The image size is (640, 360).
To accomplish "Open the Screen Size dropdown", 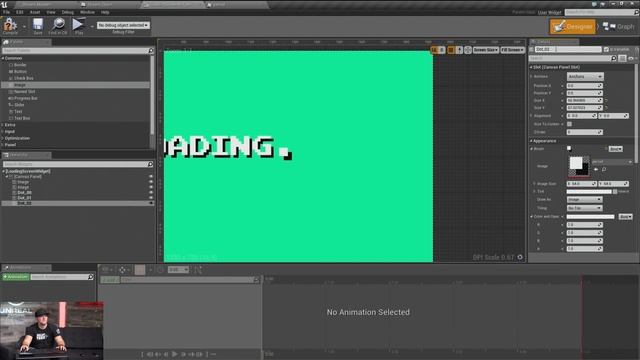I will coord(486,50).
